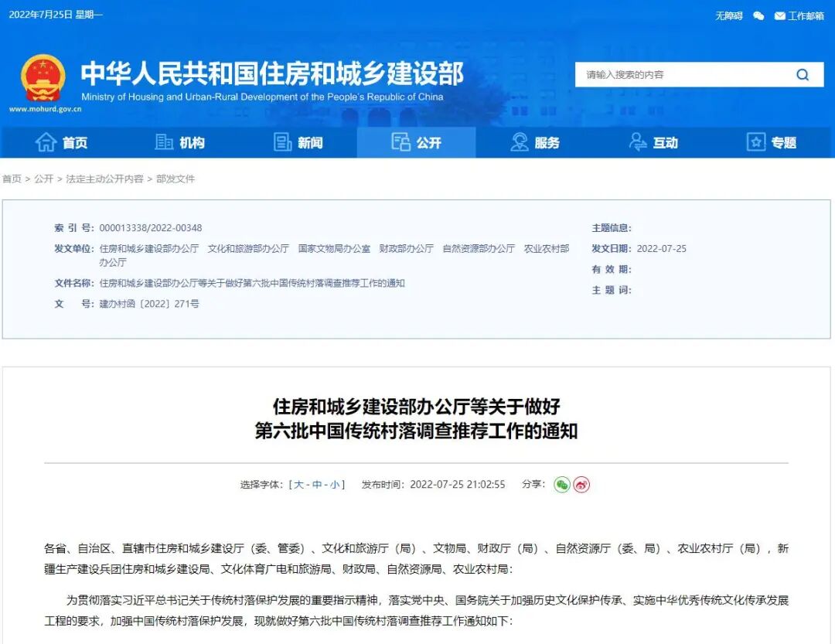Click the article headline
The image size is (835, 644).
click(x=417, y=419)
